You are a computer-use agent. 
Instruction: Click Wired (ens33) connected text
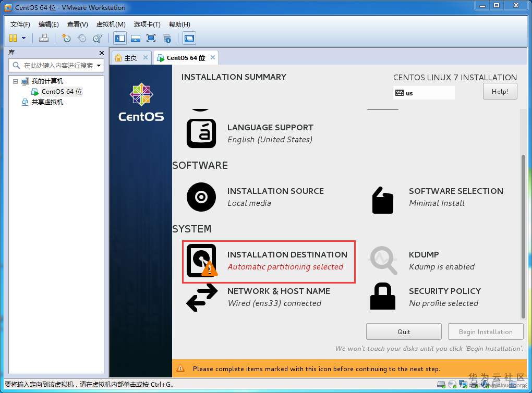(274, 303)
